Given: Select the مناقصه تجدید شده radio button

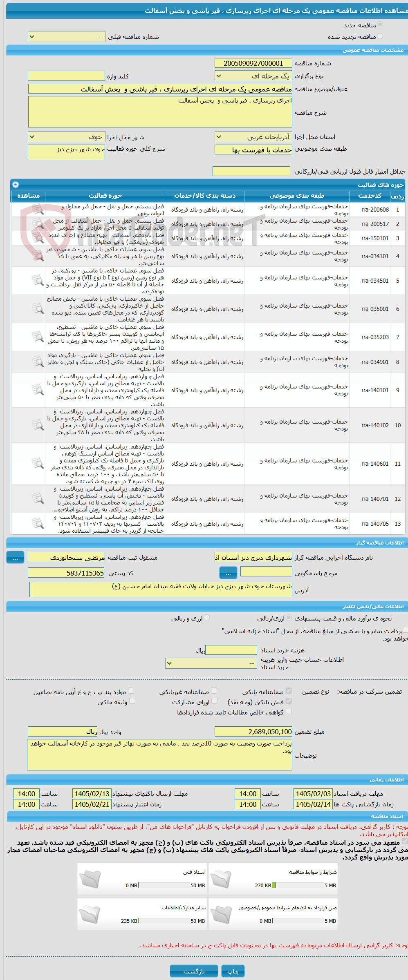Looking at the screenshot, I should coord(380,36).
